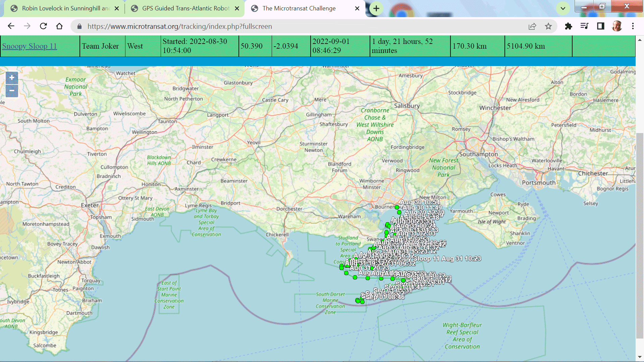Zoom in on the map

click(x=12, y=78)
